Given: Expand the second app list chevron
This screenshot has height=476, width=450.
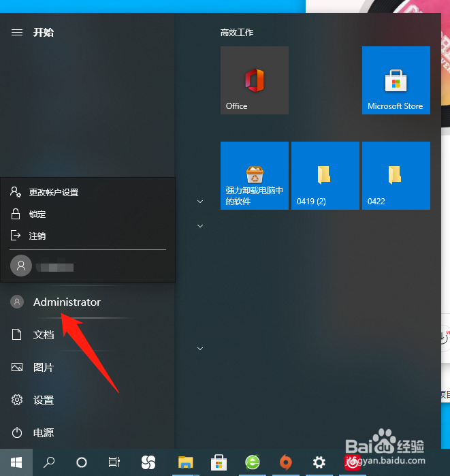Looking at the screenshot, I should [x=200, y=226].
